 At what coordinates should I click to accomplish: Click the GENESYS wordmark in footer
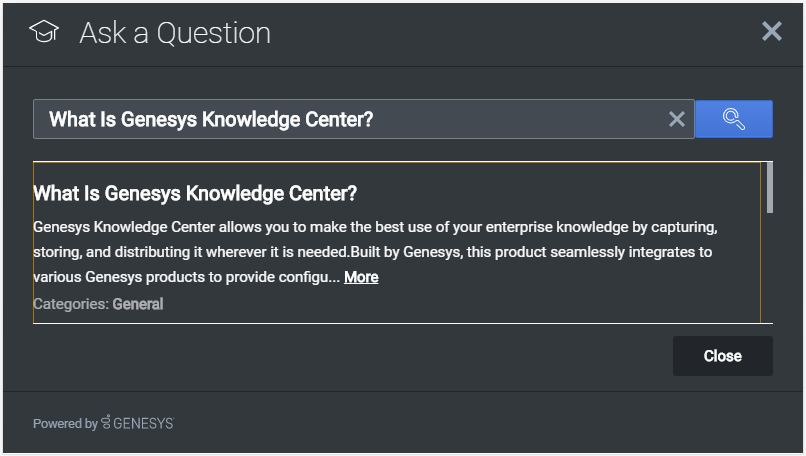tap(143, 423)
